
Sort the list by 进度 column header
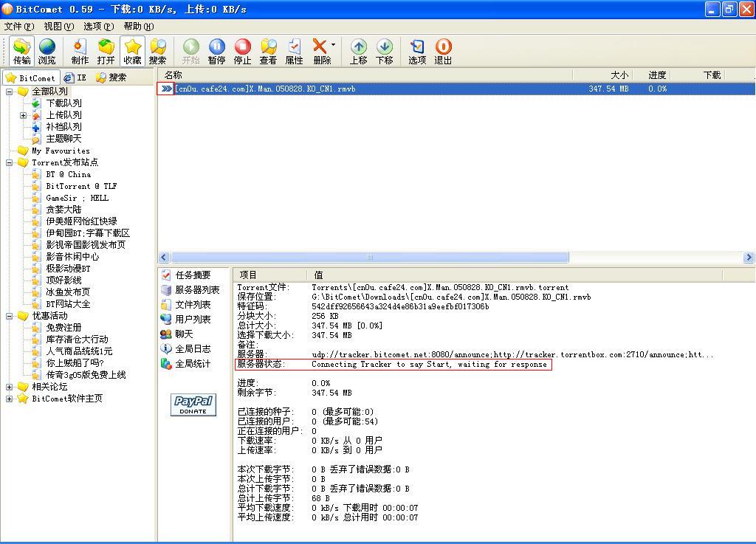click(651, 75)
